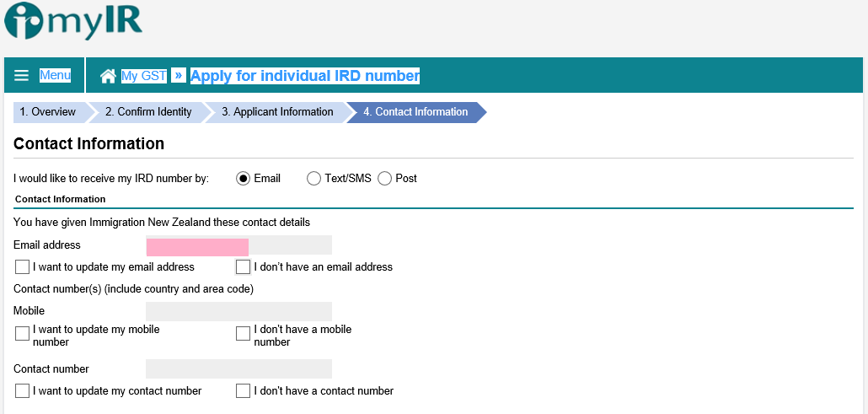Open the Menu label

click(55, 76)
